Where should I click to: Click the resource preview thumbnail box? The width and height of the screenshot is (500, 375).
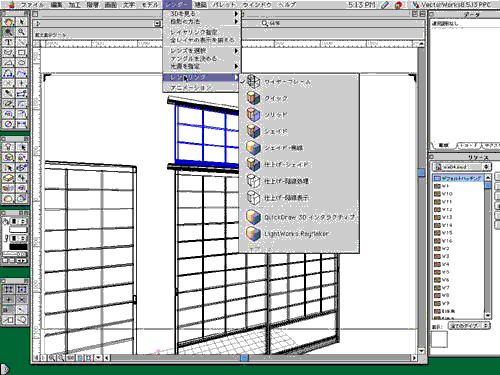coord(439,339)
